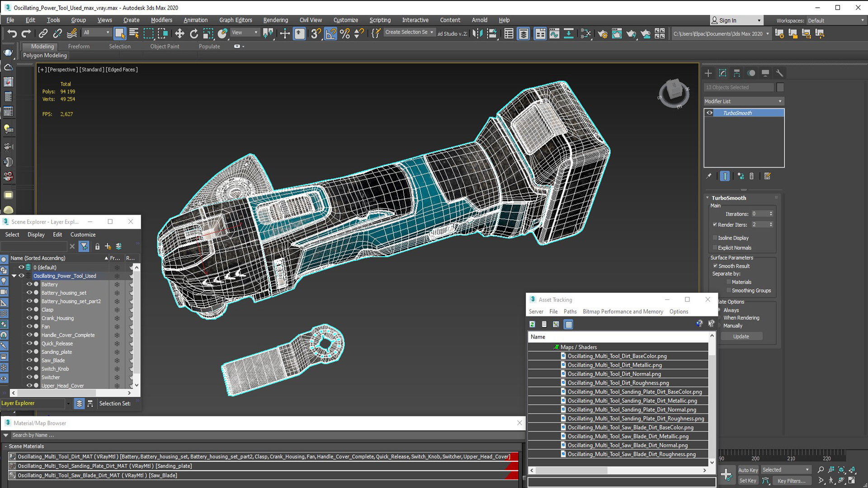The image size is (868, 488).
Task: Toggle TurboSmooth modifier eye icon in stack
Action: point(709,113)
